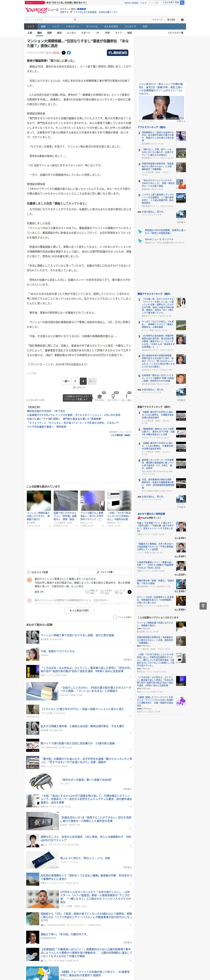Select the エンタメ category sub-tab
The height and width of the screenshot is (980, 210).
tap(71, 33)
